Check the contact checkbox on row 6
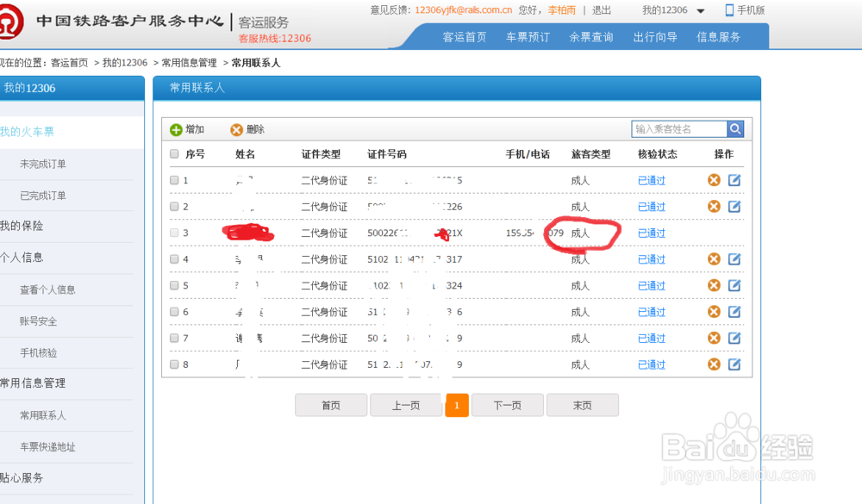 click(173, 311)
